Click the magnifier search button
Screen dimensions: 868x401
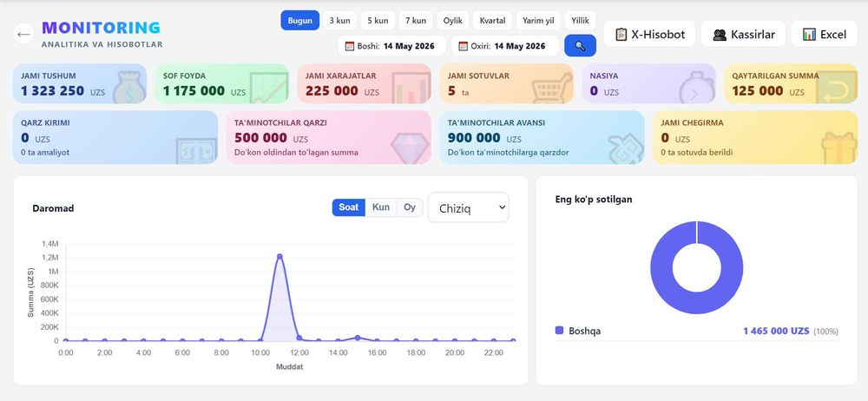[580, 46]
